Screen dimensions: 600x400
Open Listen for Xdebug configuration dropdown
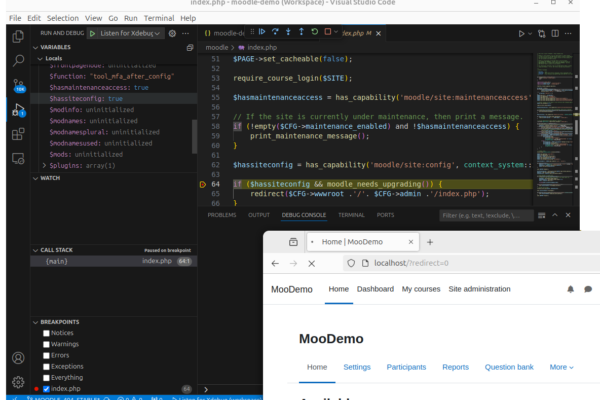point(129,33)
